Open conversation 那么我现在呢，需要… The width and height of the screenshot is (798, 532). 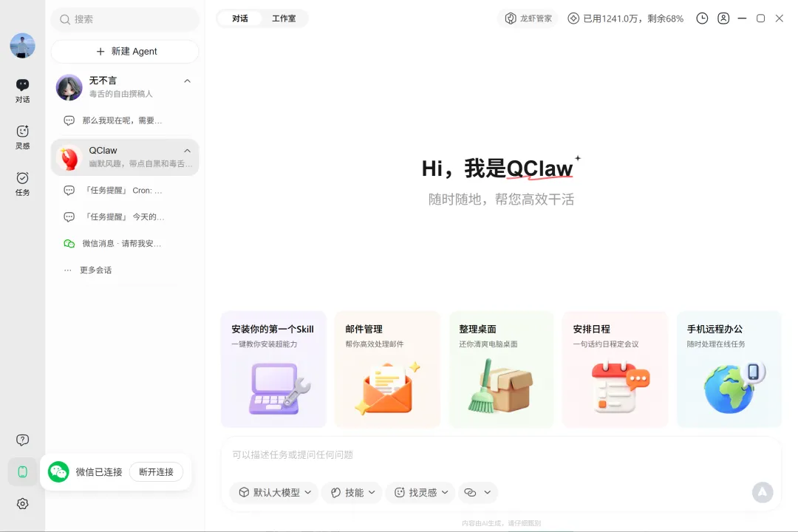tap(125, 120)
